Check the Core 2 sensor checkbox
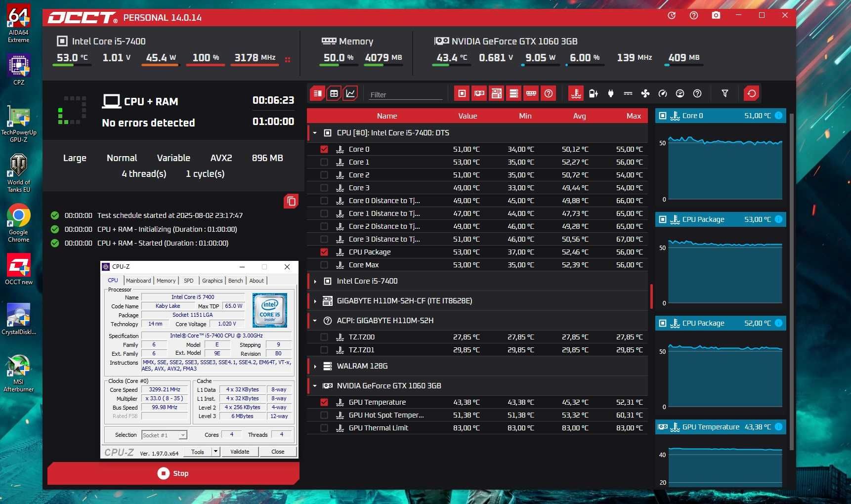 coord(324,175)
